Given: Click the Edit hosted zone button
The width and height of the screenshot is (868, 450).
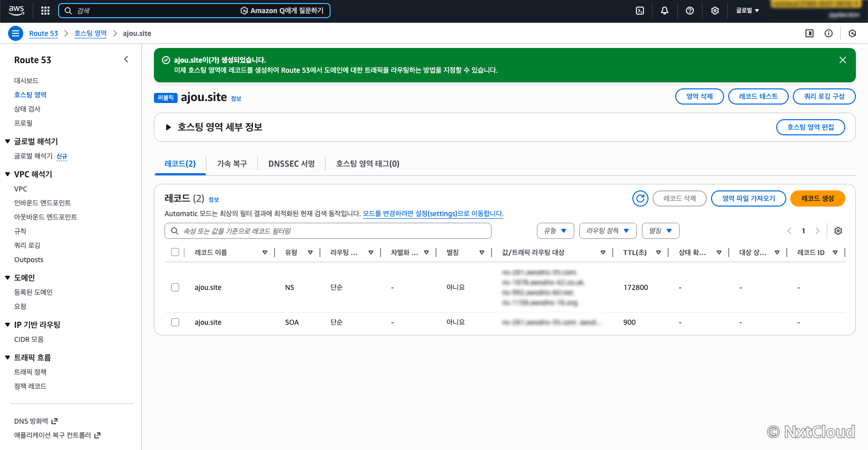Looking at the screenshot, I should [x=810, y=127].
